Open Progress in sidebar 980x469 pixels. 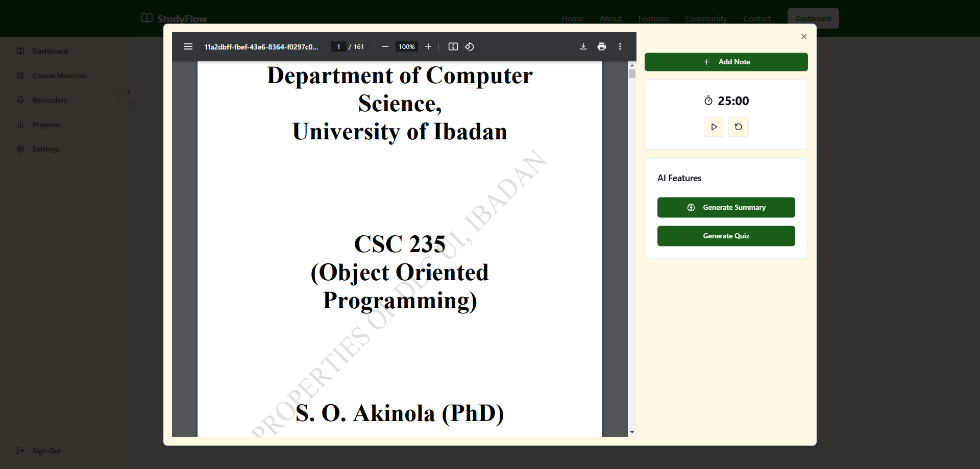tap(46, 125)
